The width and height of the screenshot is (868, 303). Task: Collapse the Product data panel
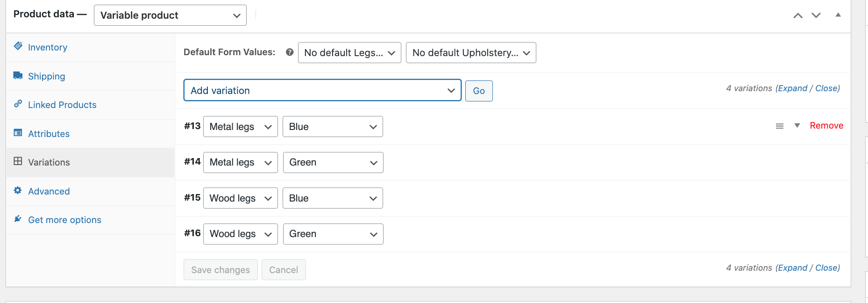tap(838, 15)
